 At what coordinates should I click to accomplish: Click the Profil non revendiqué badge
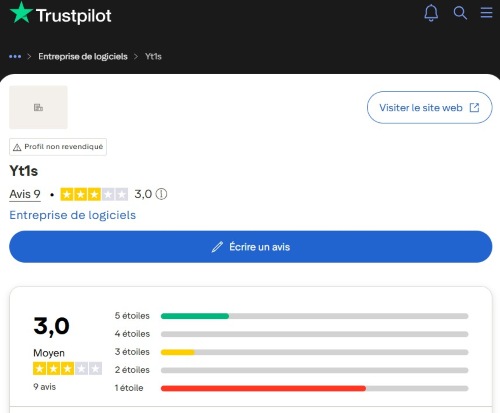[x=58, y=147]
